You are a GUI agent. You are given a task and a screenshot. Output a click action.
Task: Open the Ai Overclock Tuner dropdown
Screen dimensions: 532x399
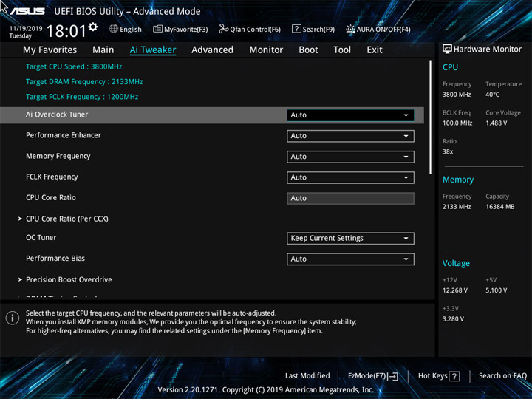[x=350, y=115]
